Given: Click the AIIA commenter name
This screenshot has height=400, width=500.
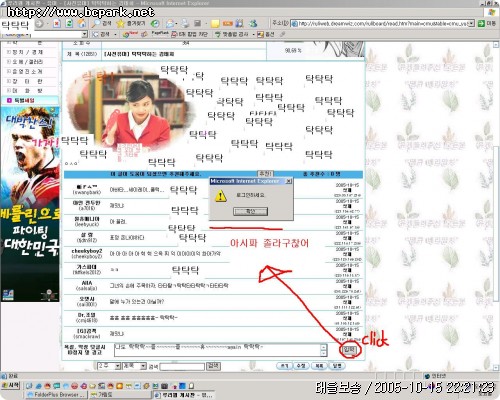Looking at the screenshot, I should coord(87,283).
